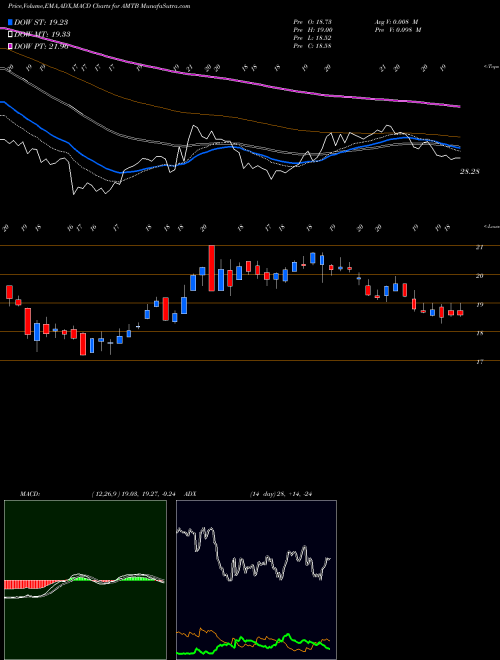
Task: Click the ADX panel title
Action: [x=191, y=494]
